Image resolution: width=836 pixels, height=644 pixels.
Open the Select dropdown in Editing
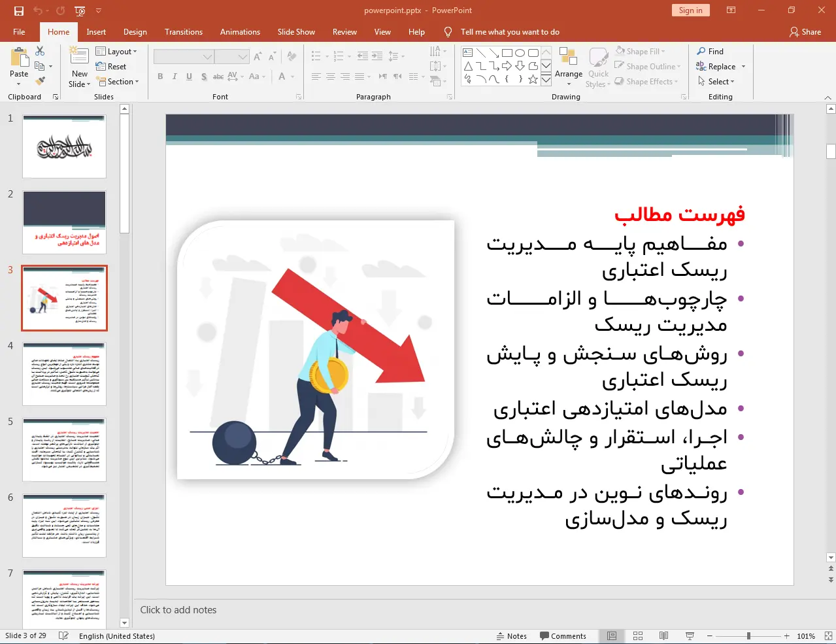(716, 82)
